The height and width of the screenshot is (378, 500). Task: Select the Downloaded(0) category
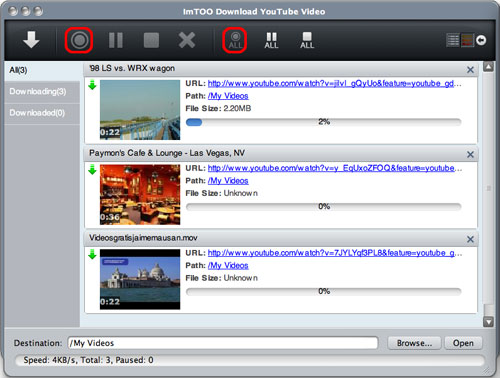click(x=42, y=113)
